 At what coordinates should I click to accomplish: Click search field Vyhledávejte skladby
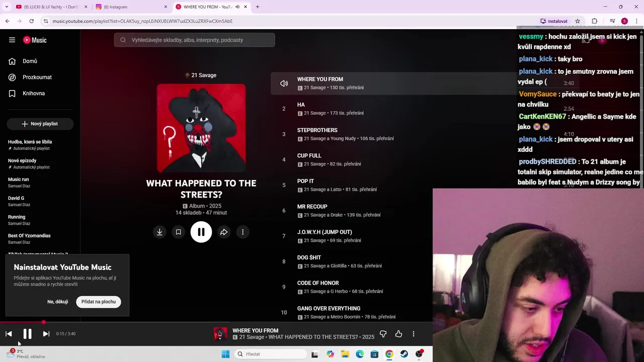pos(194,40)
